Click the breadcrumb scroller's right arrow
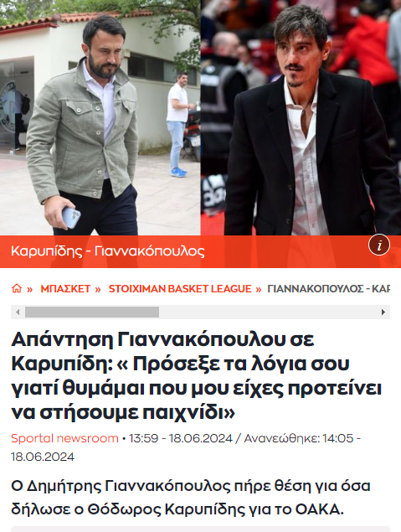 tap(383, 312)
